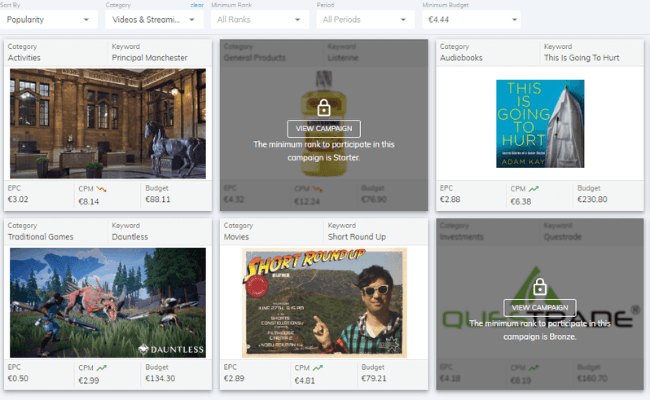Click the Budget value €79.21

(x=374, y=378)
